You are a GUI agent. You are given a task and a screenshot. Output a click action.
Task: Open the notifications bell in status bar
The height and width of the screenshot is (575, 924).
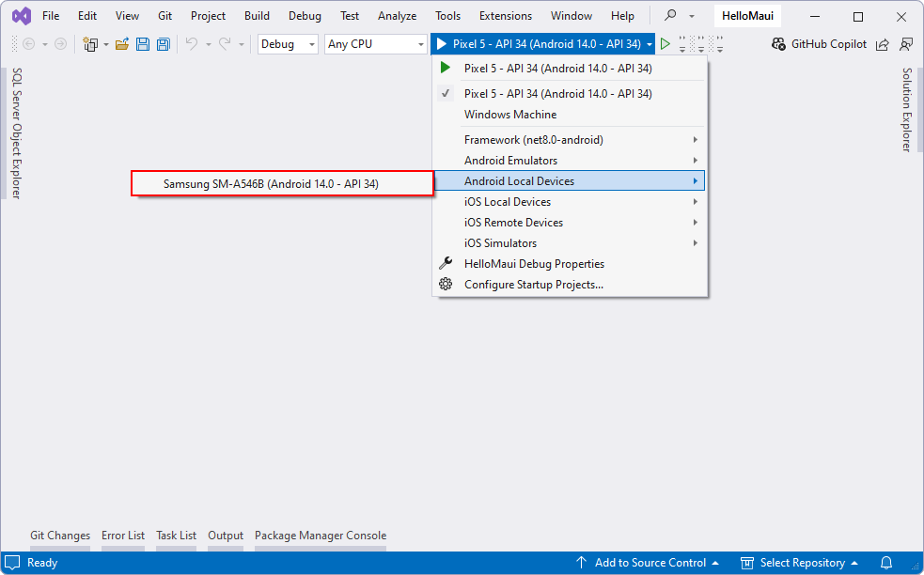[885, 563]
